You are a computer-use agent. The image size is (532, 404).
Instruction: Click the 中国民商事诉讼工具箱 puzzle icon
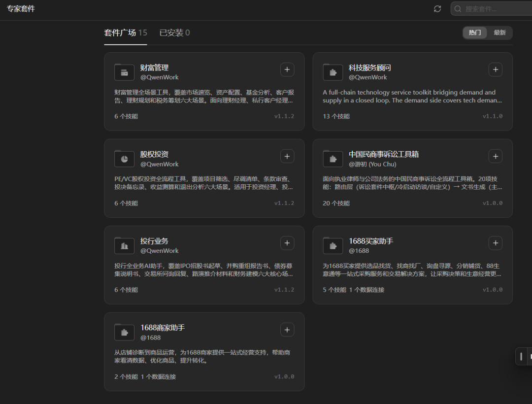(333, 159)
